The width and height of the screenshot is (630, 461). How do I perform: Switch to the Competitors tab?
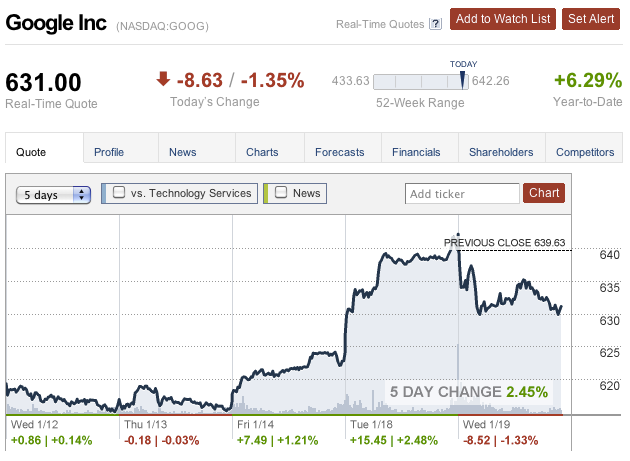pos(584,152)
